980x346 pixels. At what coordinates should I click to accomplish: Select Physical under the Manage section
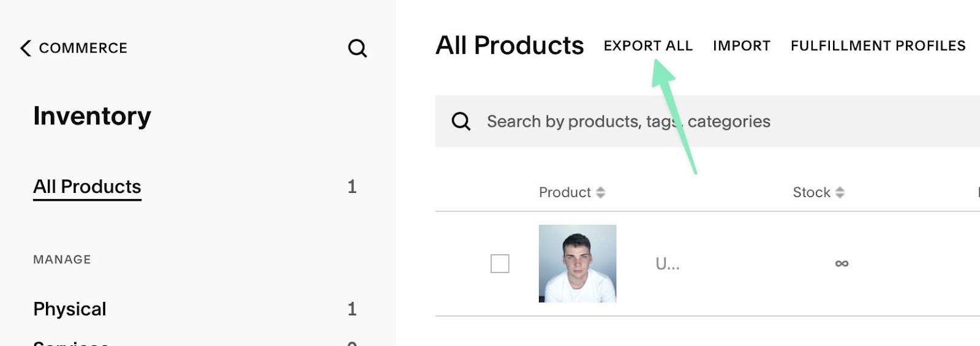tap(70, 309)
